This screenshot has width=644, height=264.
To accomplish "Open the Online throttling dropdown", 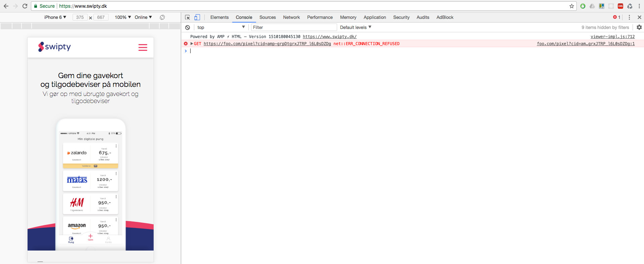I will tap(143, 17).
